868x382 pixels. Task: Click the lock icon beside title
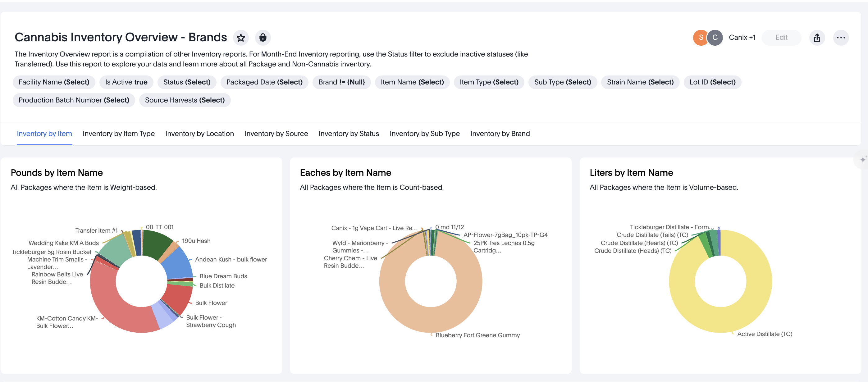[x=263, y=37]
